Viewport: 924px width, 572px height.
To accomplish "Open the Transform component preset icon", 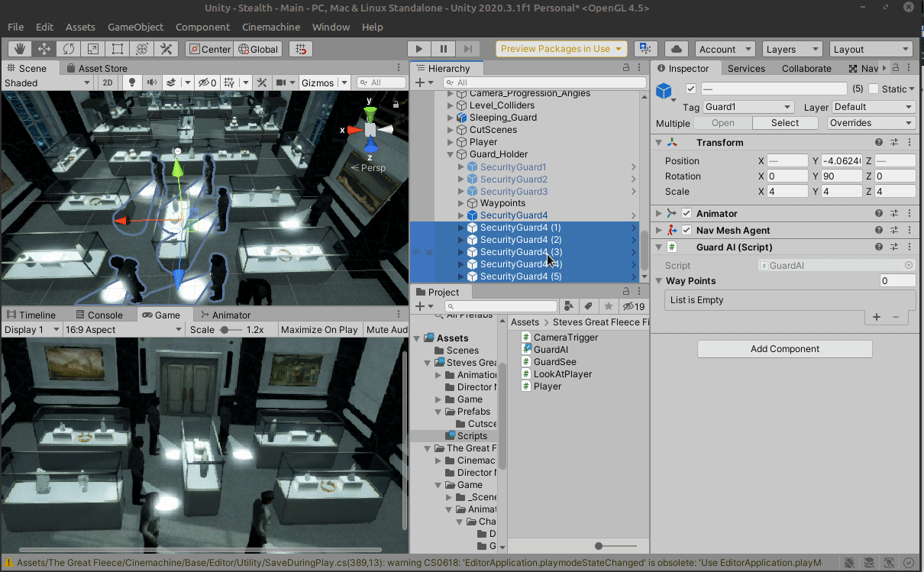I will coord(894,143).
